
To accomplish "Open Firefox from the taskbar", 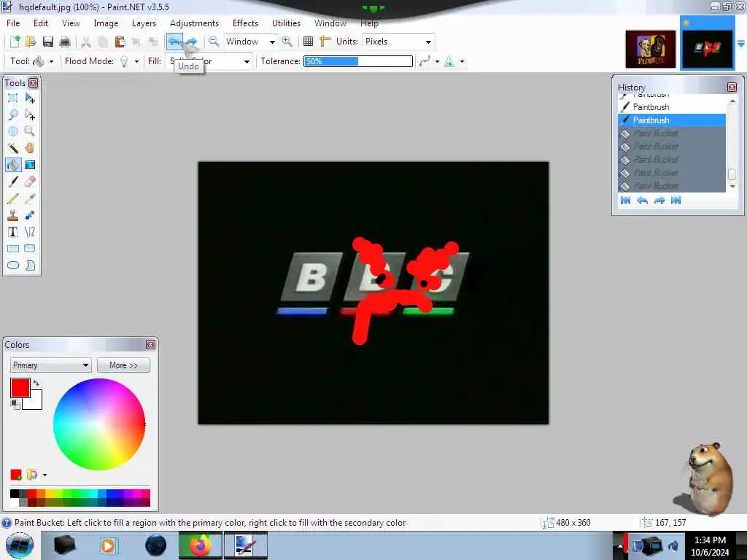I will pos(201,545).
